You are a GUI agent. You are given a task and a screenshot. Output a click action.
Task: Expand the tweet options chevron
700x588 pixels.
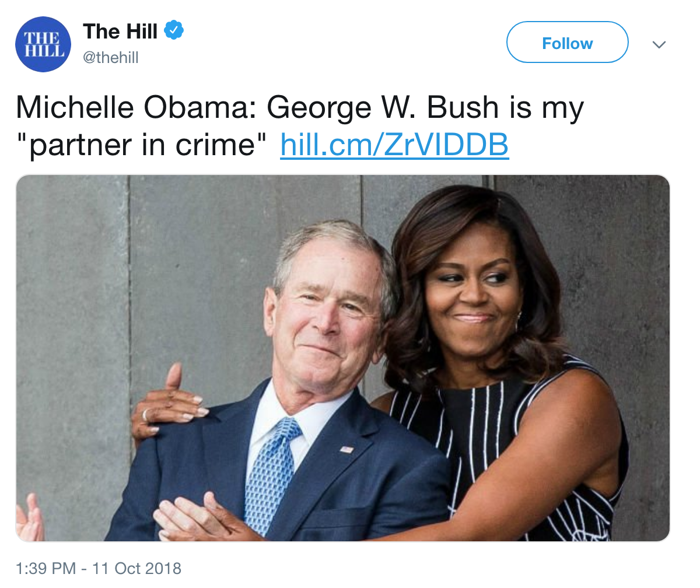point(659,44)
